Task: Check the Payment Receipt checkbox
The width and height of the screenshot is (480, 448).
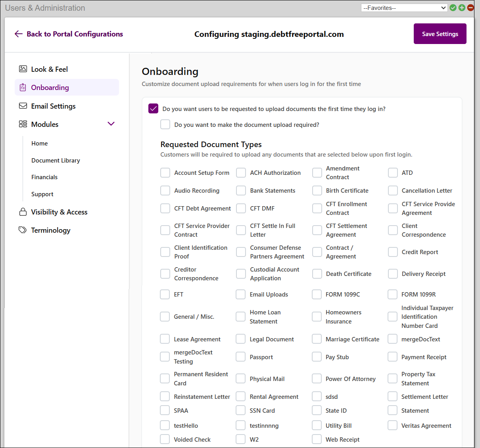Action: tap(392, 357)
